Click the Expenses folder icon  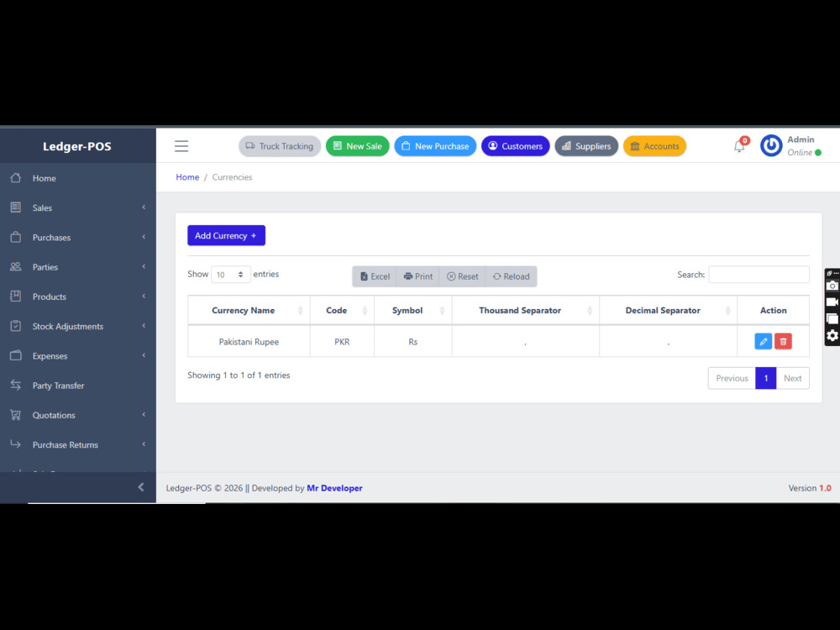tap(16, 355)
